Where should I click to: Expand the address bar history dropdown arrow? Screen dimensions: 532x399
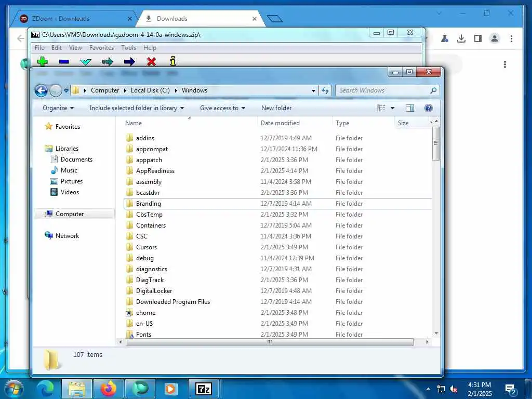pyautogui.click(x=313, y=90)
